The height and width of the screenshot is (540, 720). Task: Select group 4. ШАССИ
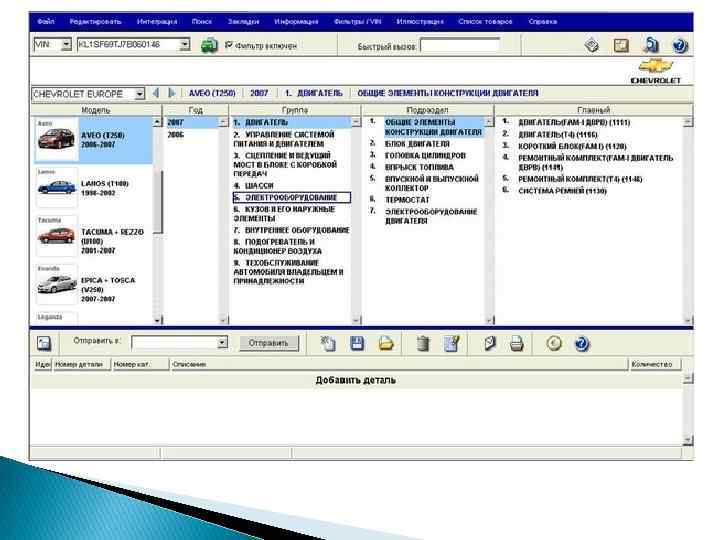pyautogui.click(x=253, y=186)
